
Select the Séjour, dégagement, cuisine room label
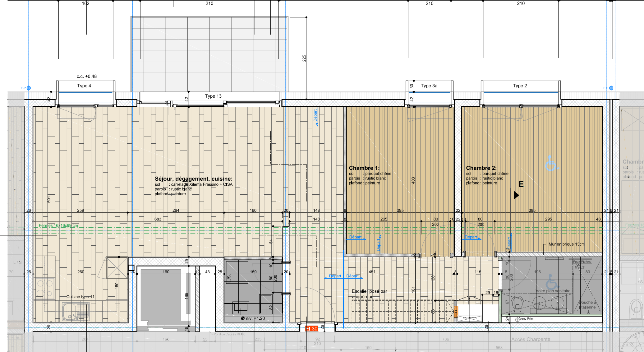(x=193, y=179)
